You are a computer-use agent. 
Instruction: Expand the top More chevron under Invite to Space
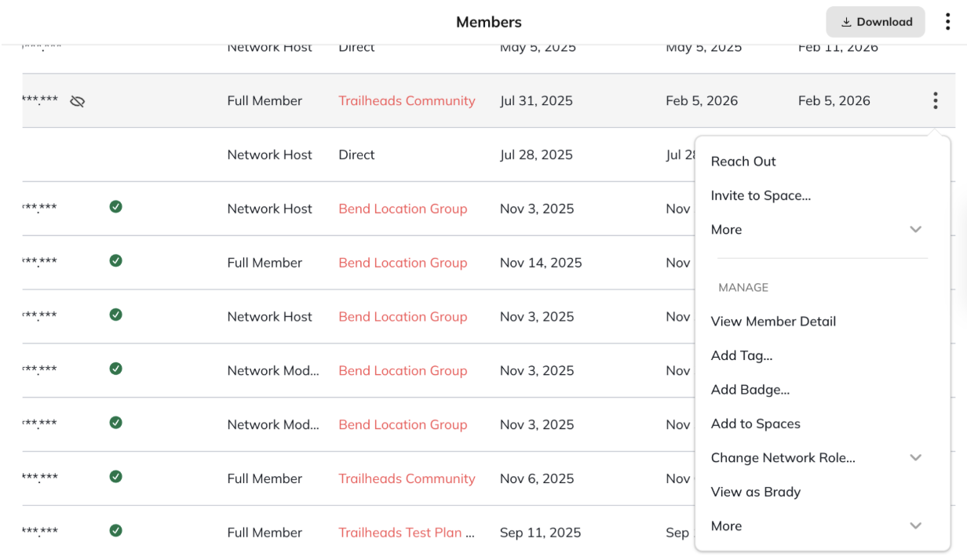(x=915, y=230)
